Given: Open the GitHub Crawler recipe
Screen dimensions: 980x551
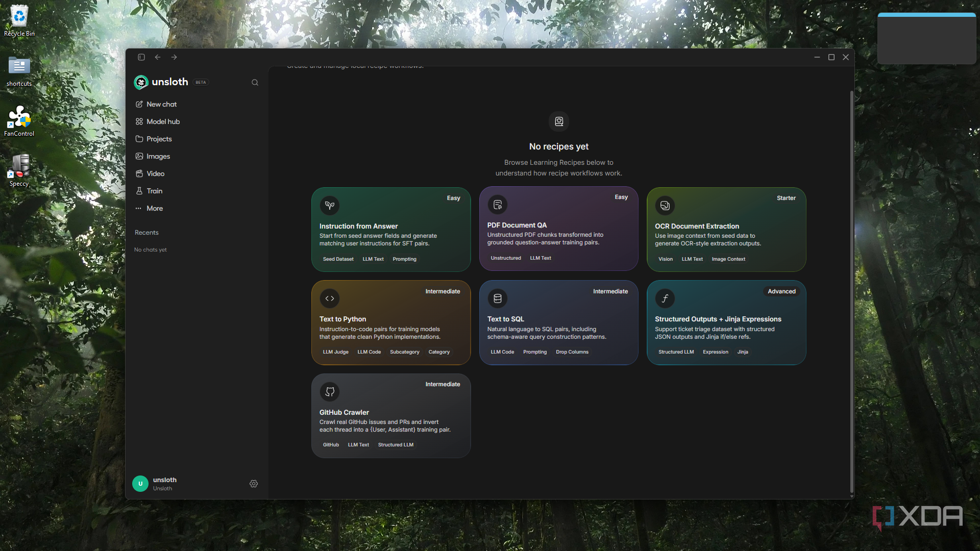Looking at the screenshot, I should [391, 416].
